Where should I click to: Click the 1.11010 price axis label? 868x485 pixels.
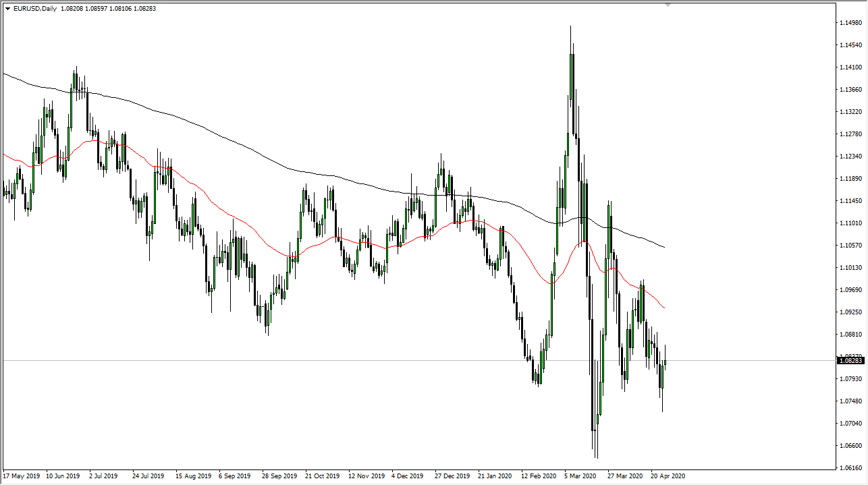[851, 223]
